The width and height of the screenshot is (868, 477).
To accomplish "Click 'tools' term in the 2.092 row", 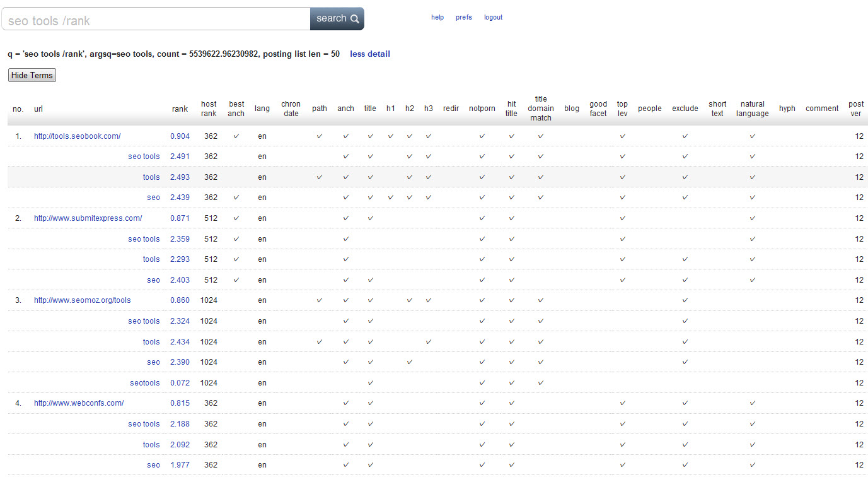I will click(151, 445).
